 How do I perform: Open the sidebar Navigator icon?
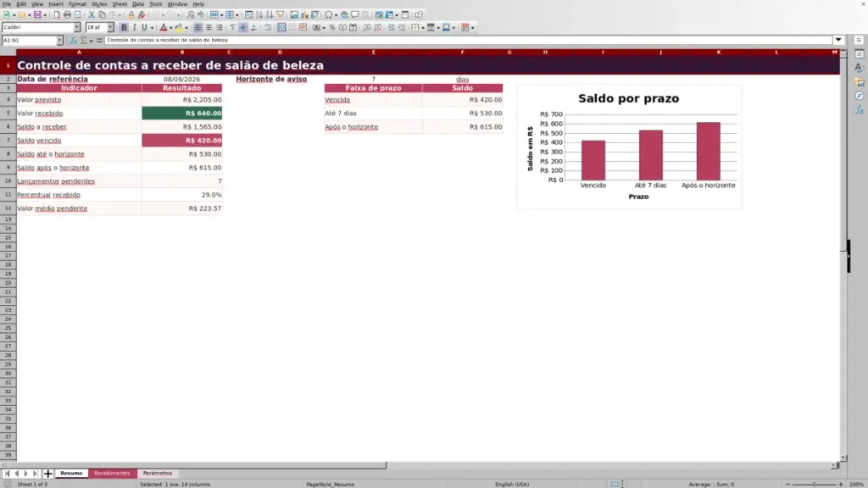(x=860, y=97)
